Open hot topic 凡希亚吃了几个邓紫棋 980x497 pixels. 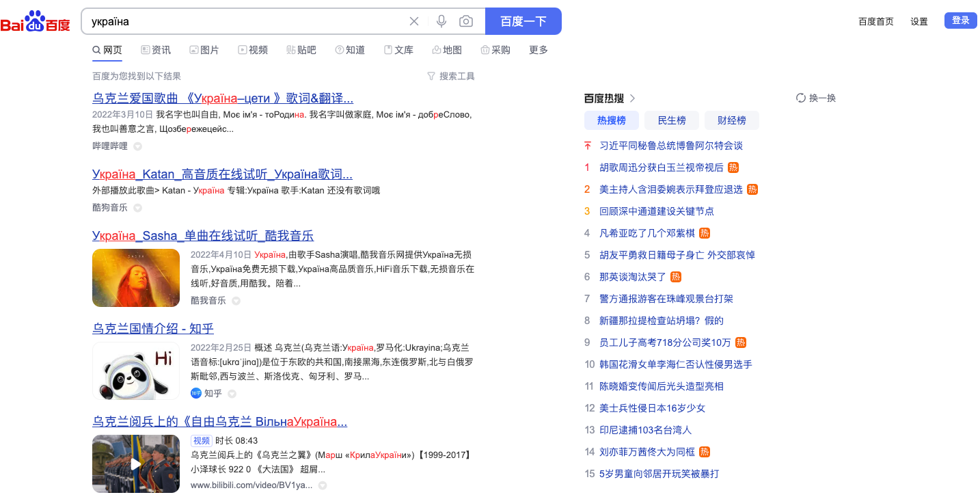(647, 233)
